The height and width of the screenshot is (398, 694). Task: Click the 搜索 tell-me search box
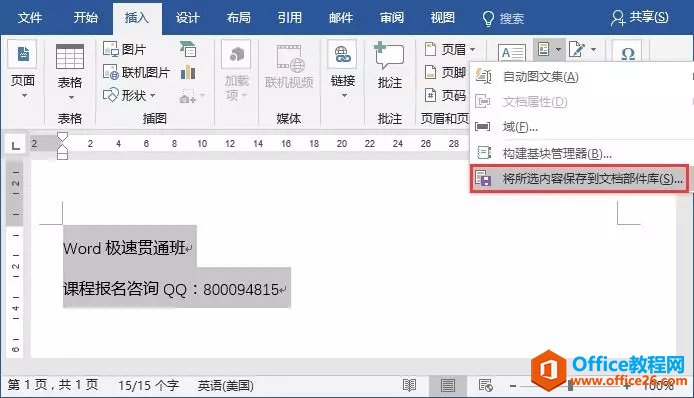coord(503,18)
